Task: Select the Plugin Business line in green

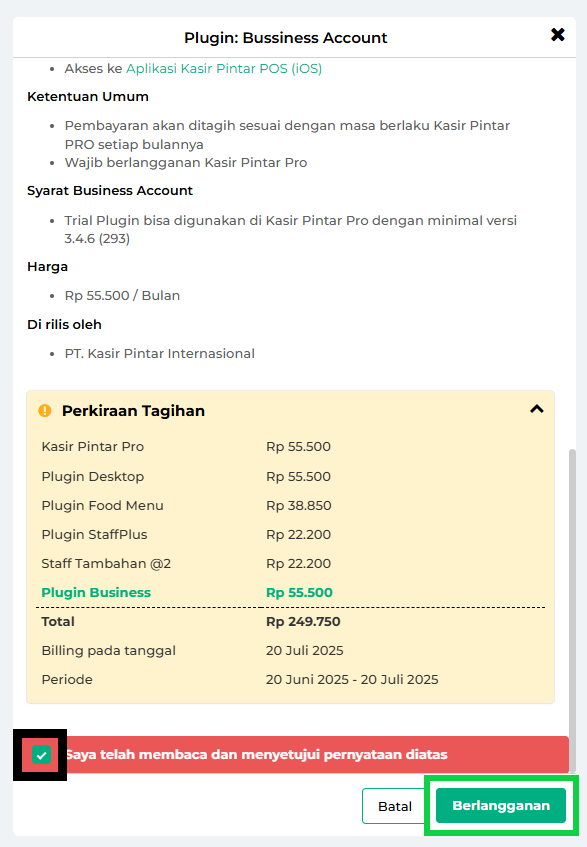Action: [x=187, y=593]
